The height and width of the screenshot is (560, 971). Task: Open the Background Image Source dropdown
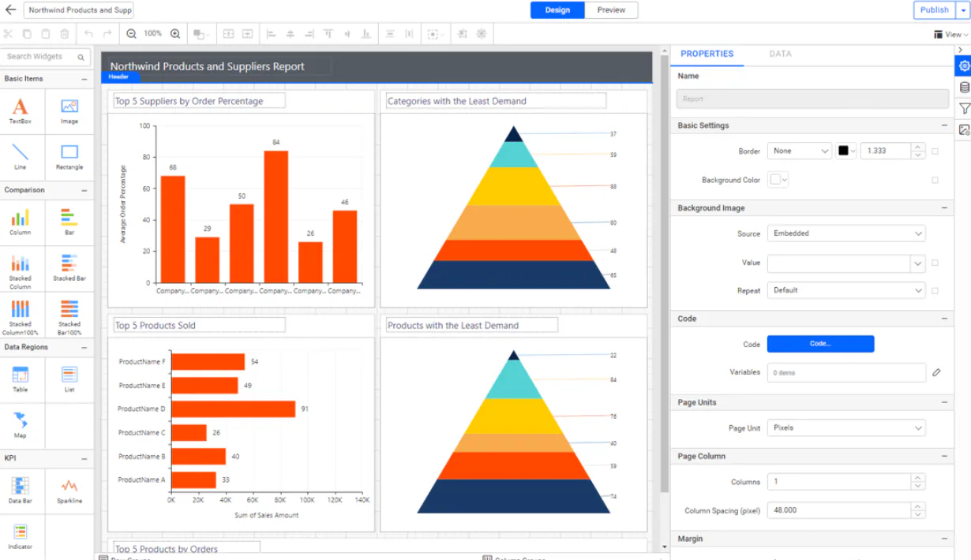click(845, 233)
